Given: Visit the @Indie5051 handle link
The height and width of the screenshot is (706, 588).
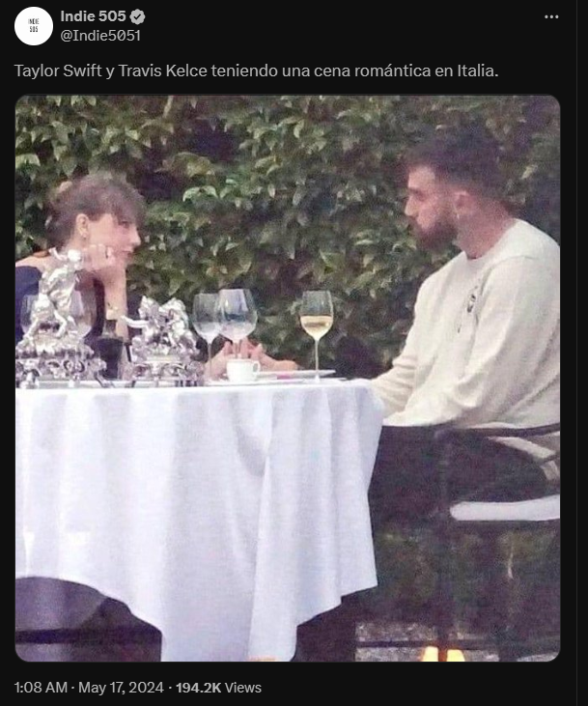Looking at the screenshot, I should point(100,36).
